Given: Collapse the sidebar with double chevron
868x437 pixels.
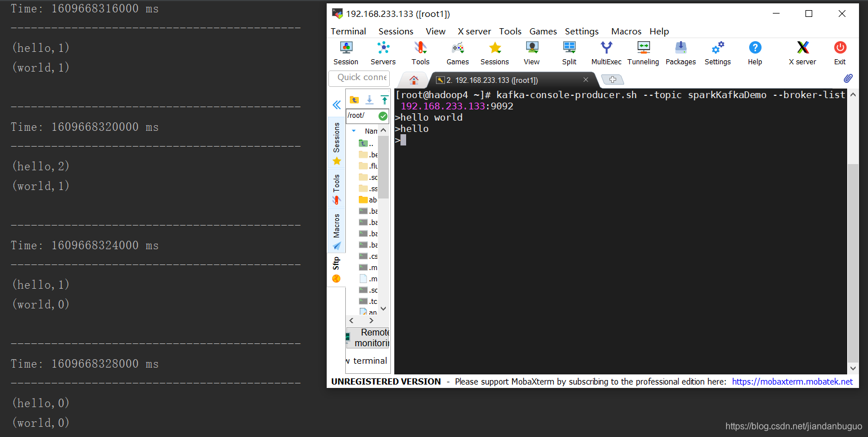Looking at the screenshot, I should pos(336,105).
